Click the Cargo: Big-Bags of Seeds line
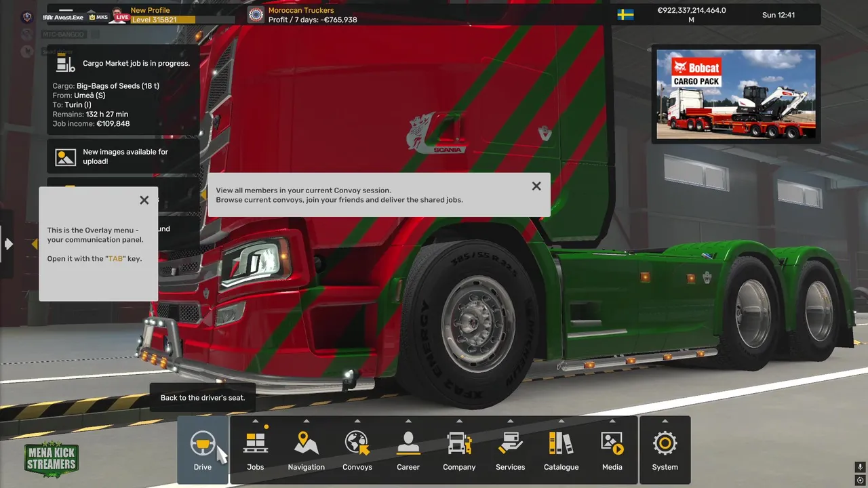 [106, 86]
